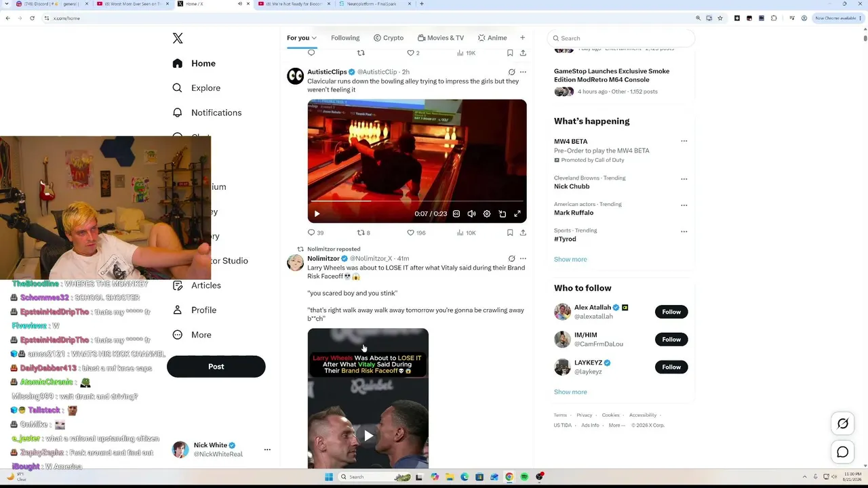This screenshot has height=488, width=868.
Task: Open account menu for Nick White
Action: coord(267,449)
